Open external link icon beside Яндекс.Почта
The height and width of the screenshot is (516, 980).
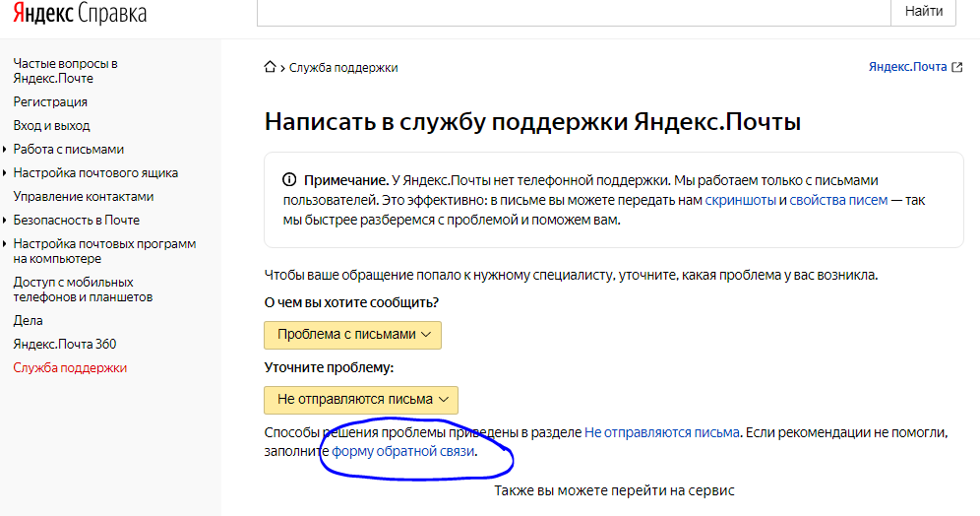(956, 67)
